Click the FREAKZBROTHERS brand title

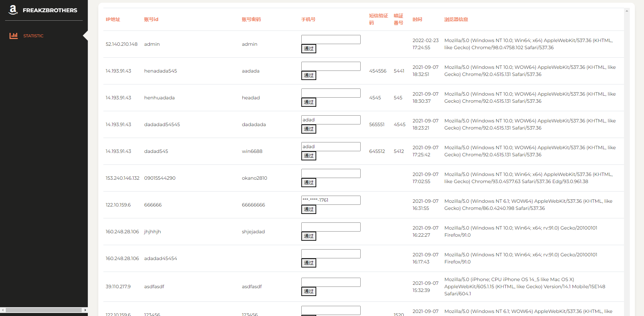[50, 11]
